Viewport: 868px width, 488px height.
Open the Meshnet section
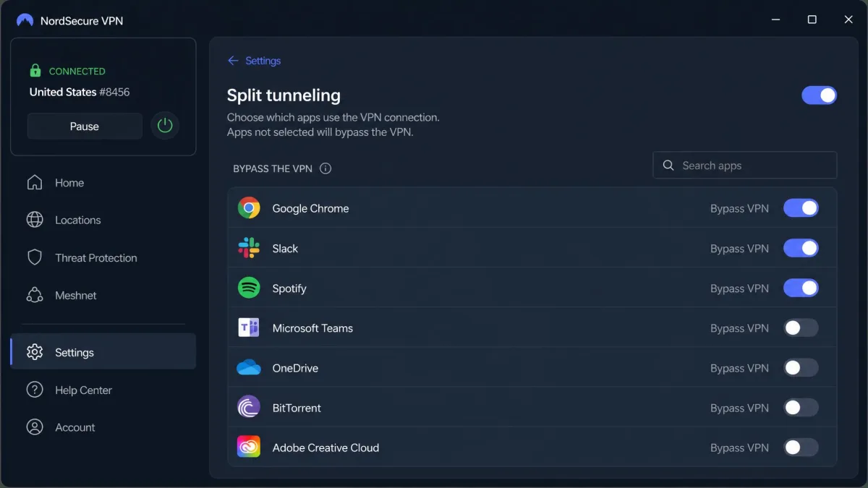pos(103,296)
